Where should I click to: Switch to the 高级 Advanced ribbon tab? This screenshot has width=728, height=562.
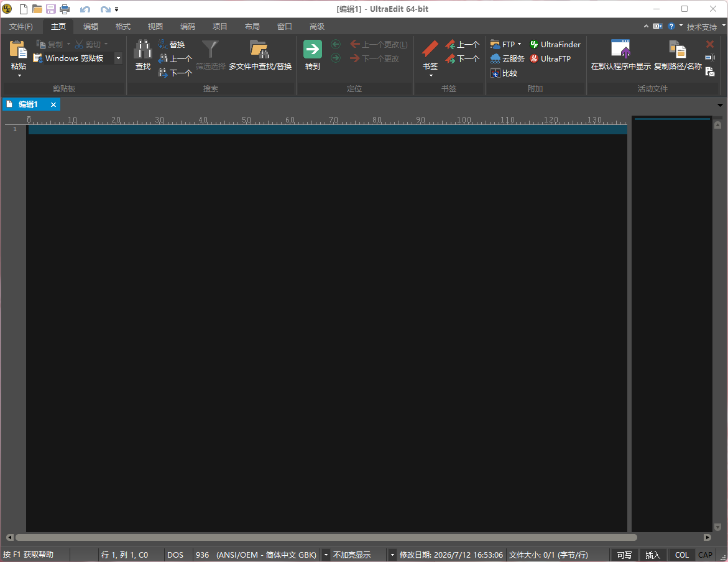click(316, 27)
